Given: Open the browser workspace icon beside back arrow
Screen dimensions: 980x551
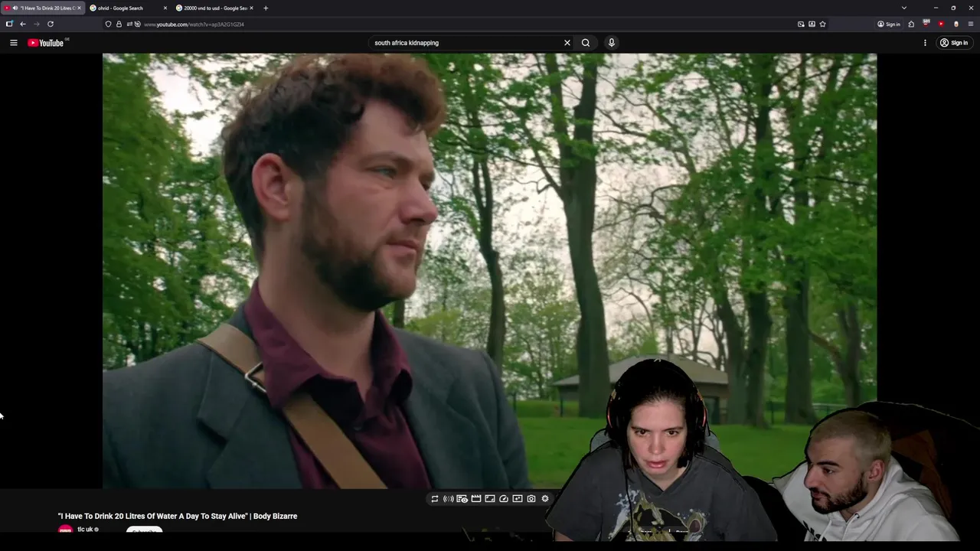Looking at the screenshot, I should (9, 24).
